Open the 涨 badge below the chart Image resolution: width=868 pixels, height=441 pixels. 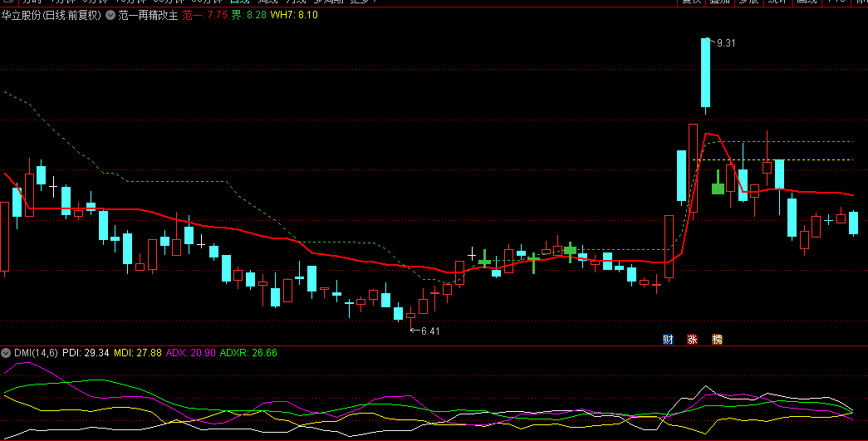[x=693, y=339]
